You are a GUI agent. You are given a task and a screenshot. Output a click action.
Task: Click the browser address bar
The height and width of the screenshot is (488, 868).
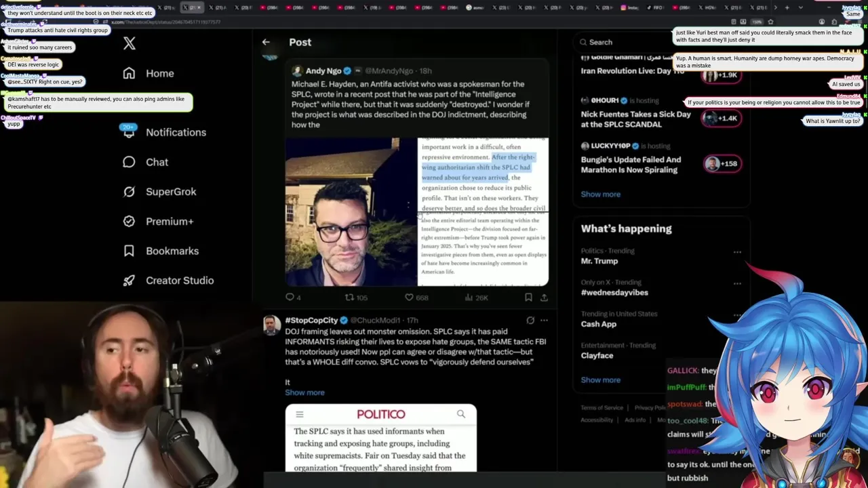434,22
